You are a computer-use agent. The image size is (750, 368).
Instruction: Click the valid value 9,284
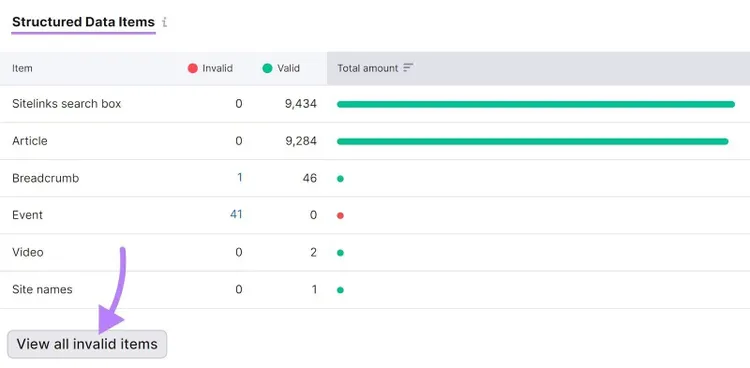[301, 141]
